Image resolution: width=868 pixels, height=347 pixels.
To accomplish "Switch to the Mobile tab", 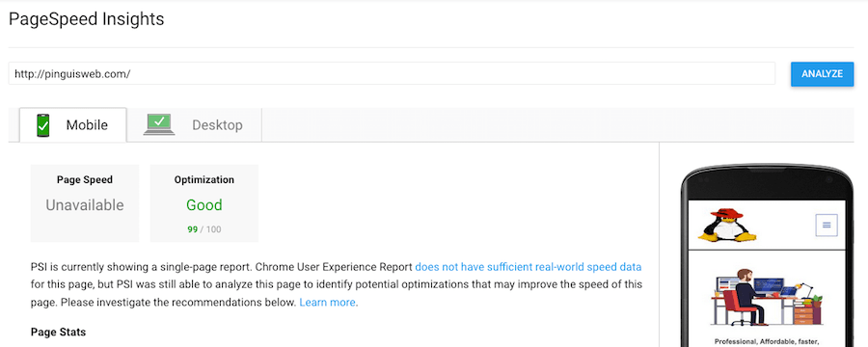I will click(73, 125).
